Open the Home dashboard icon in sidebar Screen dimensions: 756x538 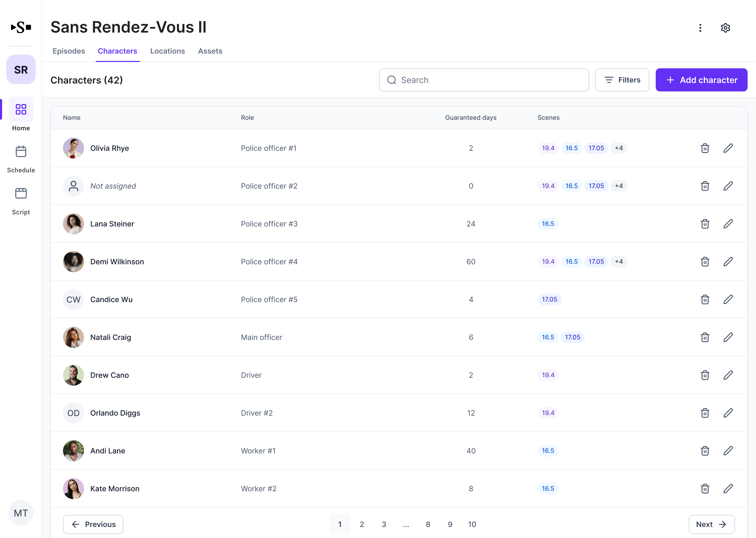[21, 109]
